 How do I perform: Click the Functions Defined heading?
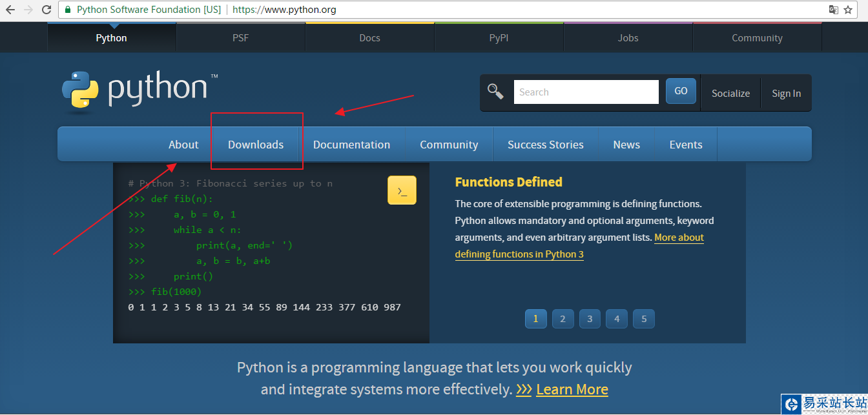[509, 182]
